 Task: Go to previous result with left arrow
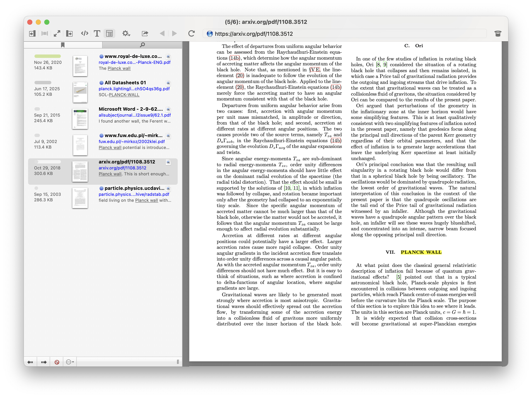click(x=30, y=362)
